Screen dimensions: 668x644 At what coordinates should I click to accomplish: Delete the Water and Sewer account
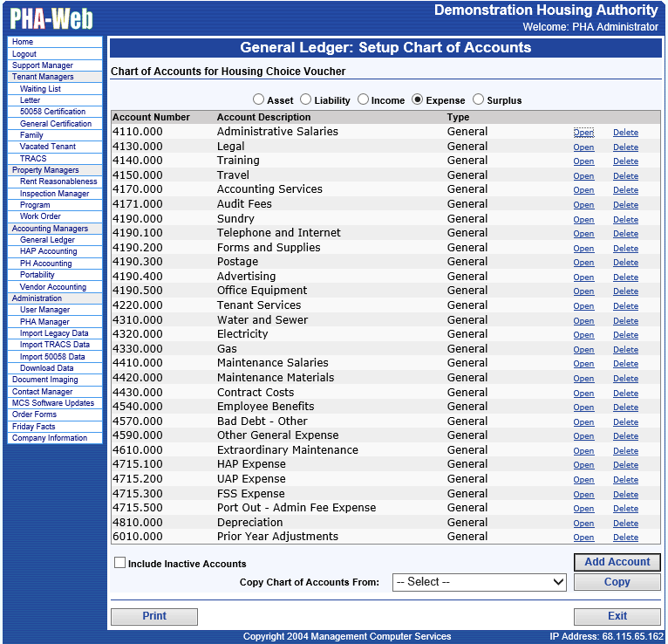(x=625, y=321)
